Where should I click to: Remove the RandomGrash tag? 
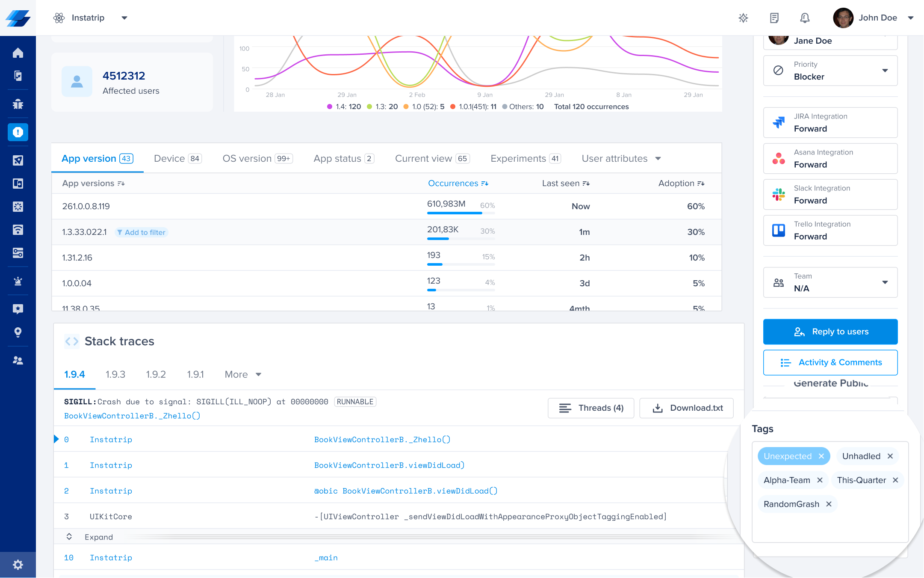(829, 504)
